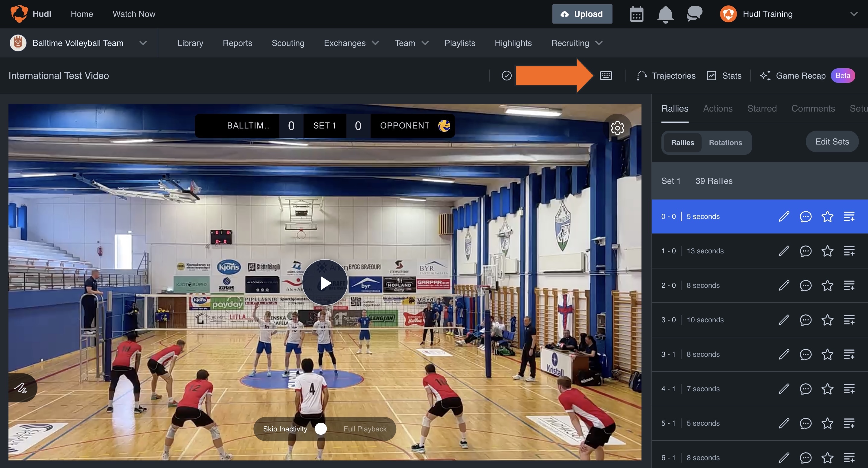Edit the 0 - 0 rally with pencil

tap(784, 216)
